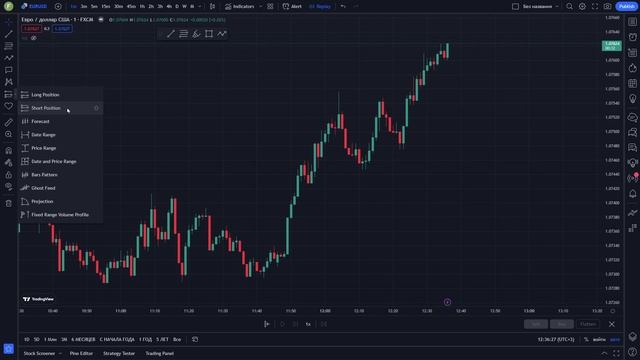Select rectangle tool in floating toolbar

click(x=209, y=34)
